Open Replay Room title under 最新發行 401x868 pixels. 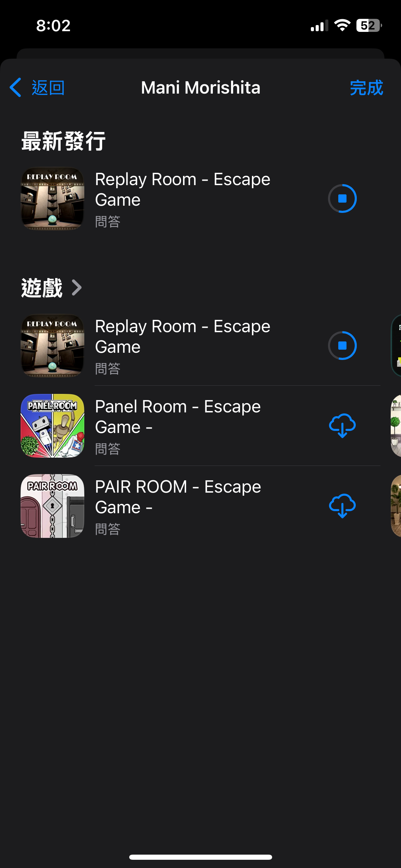[x=182, y=189]
